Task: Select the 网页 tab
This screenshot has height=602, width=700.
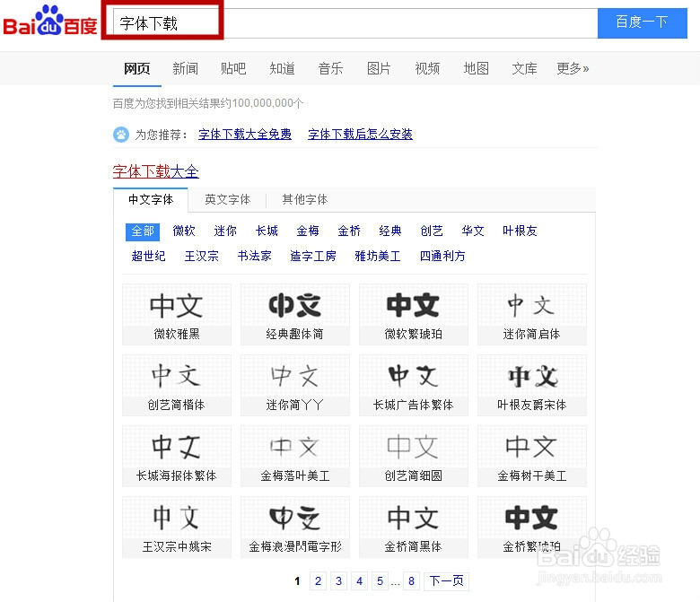Action: click(137, 68)
